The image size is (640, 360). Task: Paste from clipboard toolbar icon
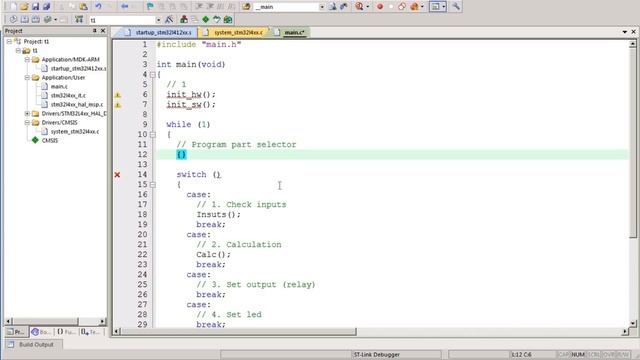(83, 7)
